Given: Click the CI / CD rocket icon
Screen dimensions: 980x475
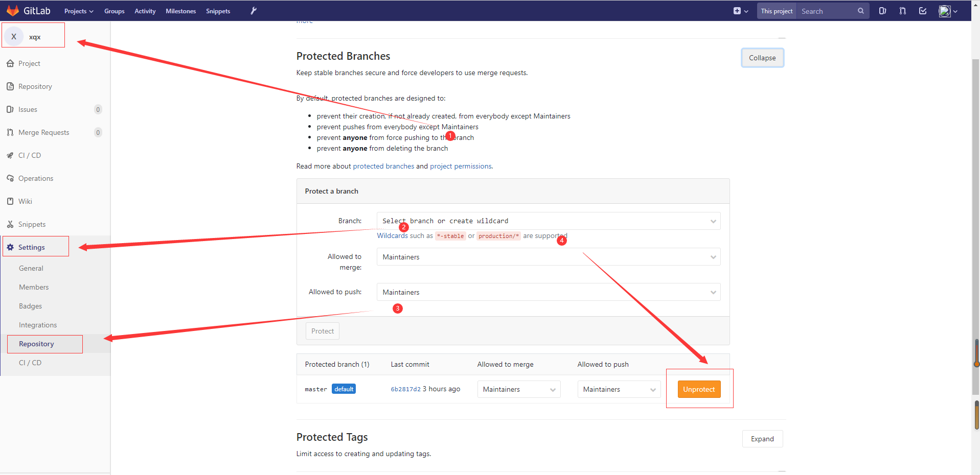Looking at the screenshot, I should pos(10,155).
